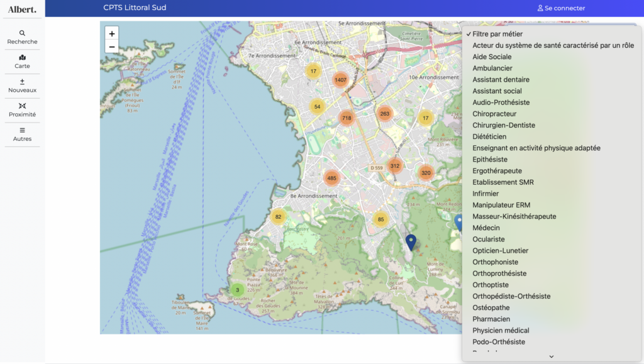The width and height of the screenshot is (644, 364).
Task: Click the Se connecter login link
Action: click(x=561, y=8)
